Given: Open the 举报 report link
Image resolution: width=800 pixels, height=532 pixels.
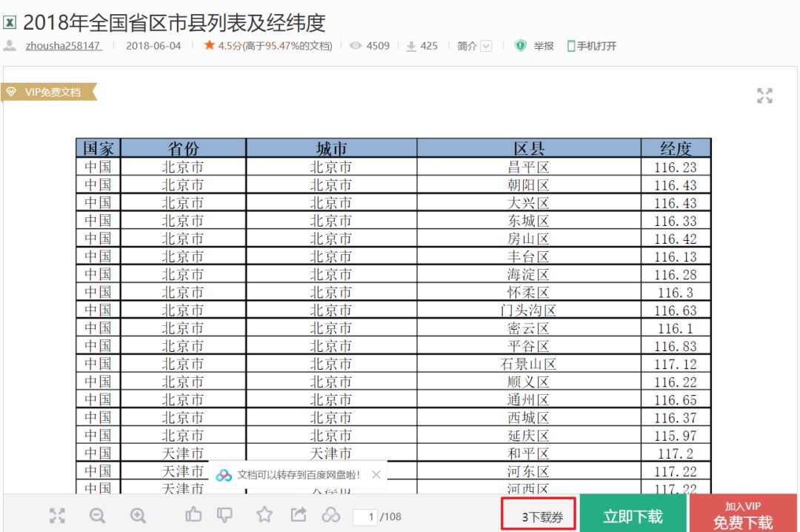Looking at the screenshot, I should pos(534,46).
